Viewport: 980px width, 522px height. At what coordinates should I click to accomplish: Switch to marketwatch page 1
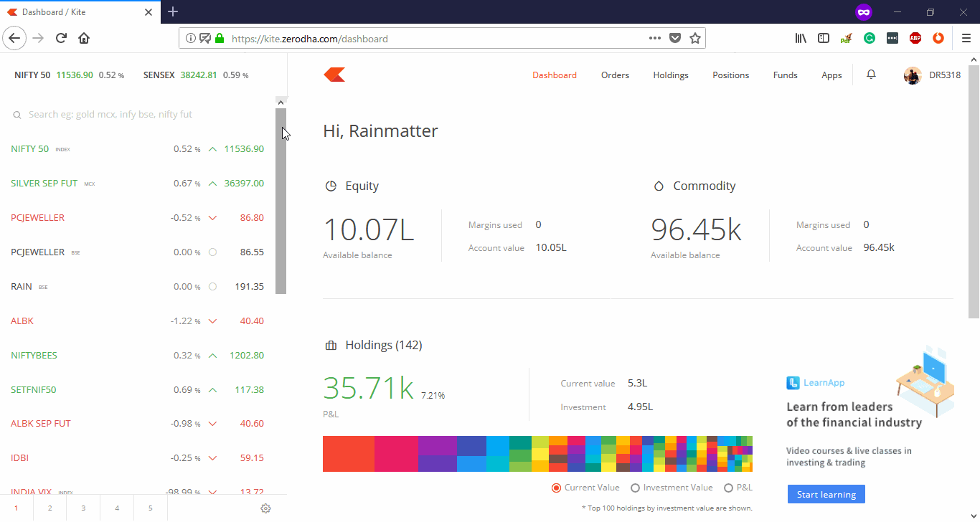point(16,508)
